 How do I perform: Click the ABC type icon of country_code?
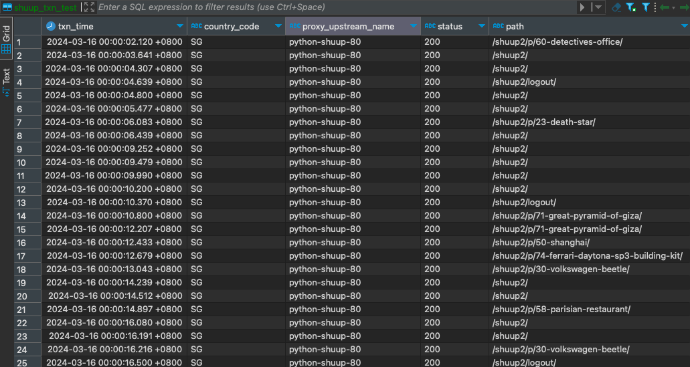click(196, 26)
